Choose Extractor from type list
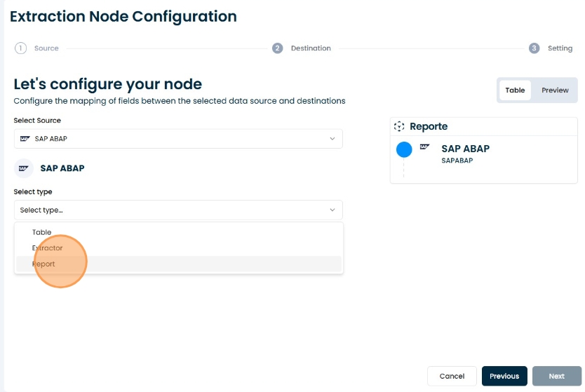This screenshot has width=585, height=392. [x=47, y=248]
